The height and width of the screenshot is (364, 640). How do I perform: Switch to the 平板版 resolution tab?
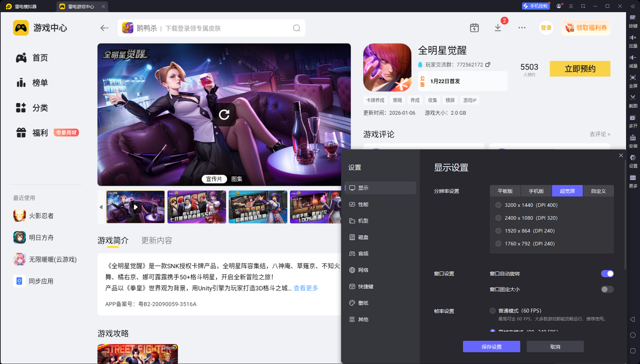coord(505,191)
